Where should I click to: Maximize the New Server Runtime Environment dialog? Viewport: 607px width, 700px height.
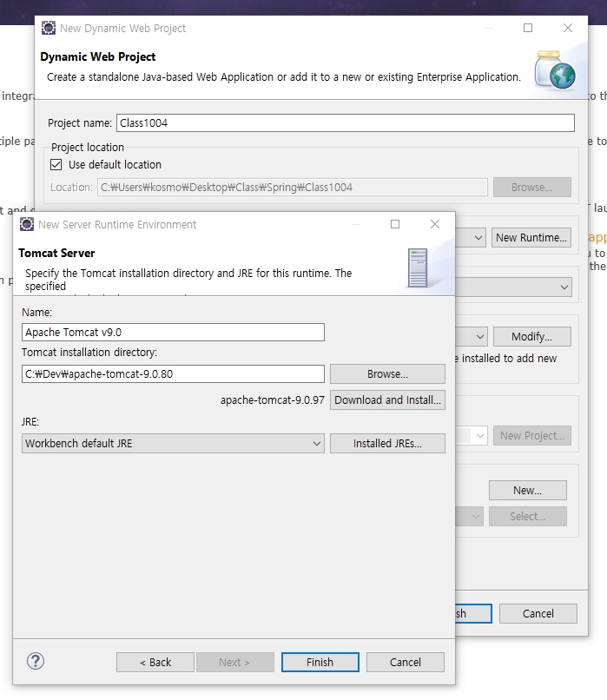tap(395, 224)
